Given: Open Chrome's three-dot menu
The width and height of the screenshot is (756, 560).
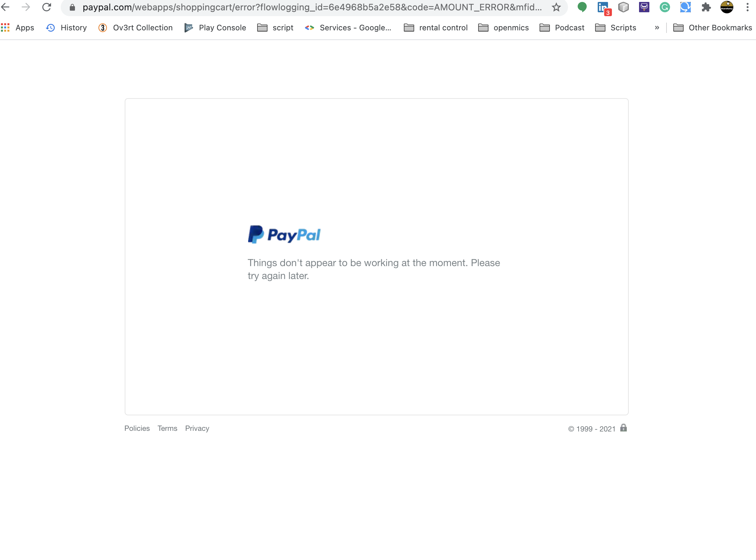Looking at the screenshot, I should pos(747,7).
